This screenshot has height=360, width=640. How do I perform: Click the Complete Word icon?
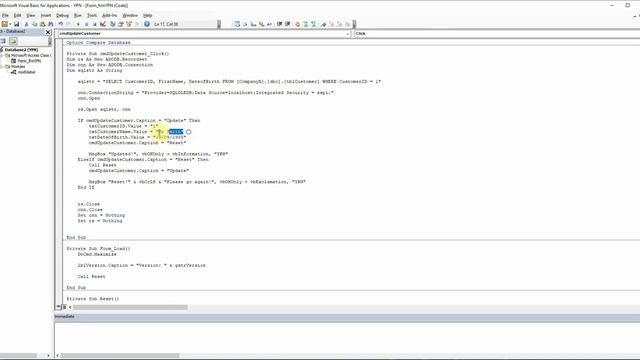(269, 24)
